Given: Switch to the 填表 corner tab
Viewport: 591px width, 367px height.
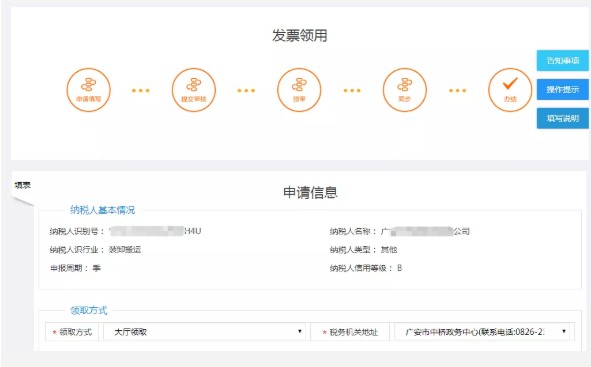Looking at the screenshot, I should pyautogui.click(x=23, y=185).
